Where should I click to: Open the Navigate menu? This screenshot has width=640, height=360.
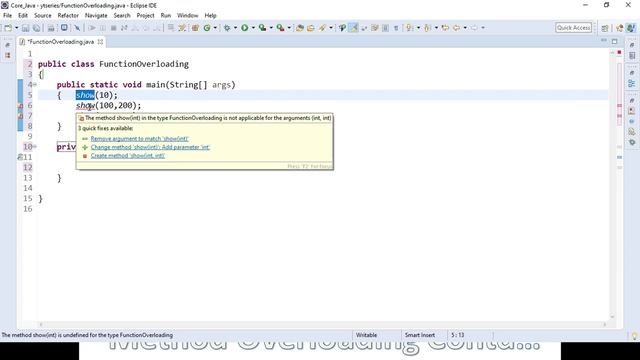[96, 16]
